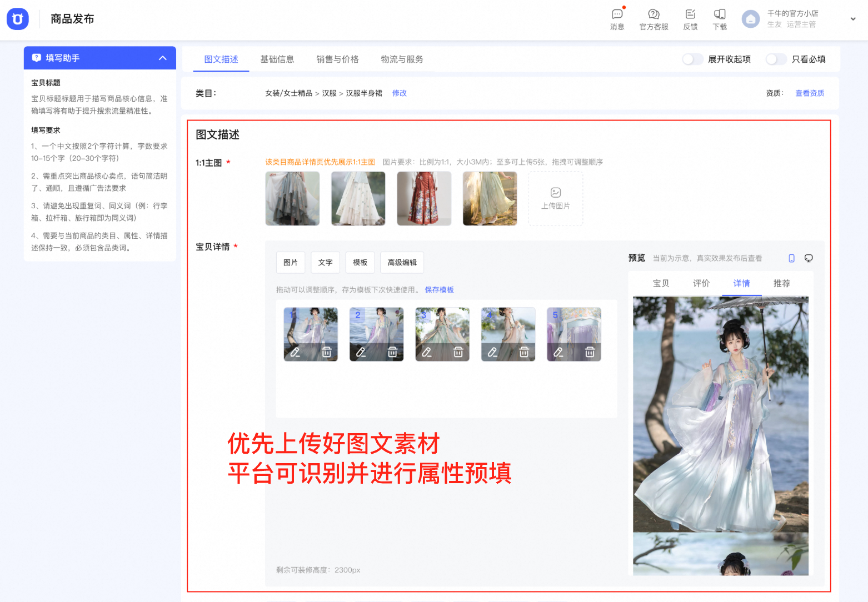Open the 反馈 feedback icon
Viewport: 868px width, 602px height.
coord(690,15)
